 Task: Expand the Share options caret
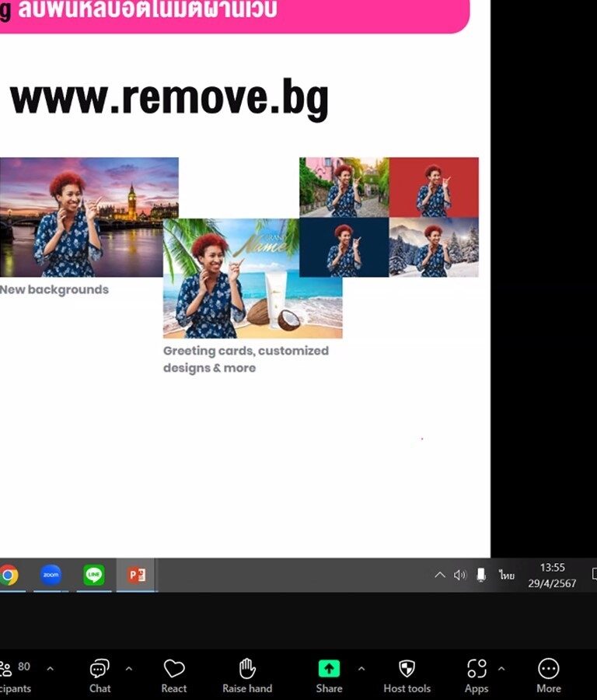click(361, 669)
